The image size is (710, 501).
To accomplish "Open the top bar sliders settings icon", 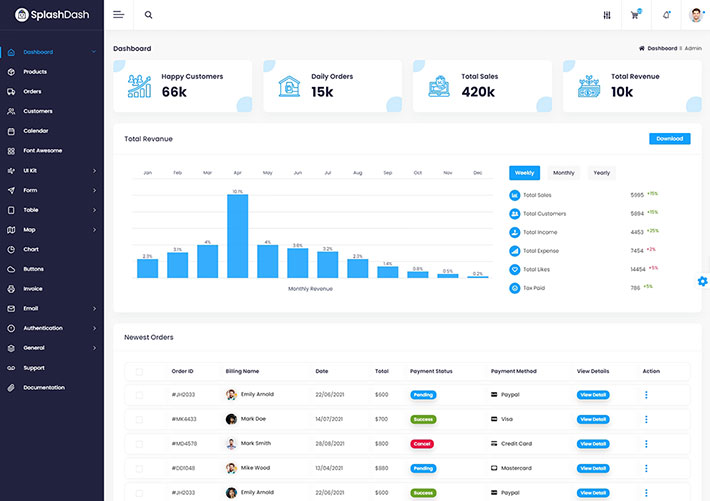I will tap(607, 15).
